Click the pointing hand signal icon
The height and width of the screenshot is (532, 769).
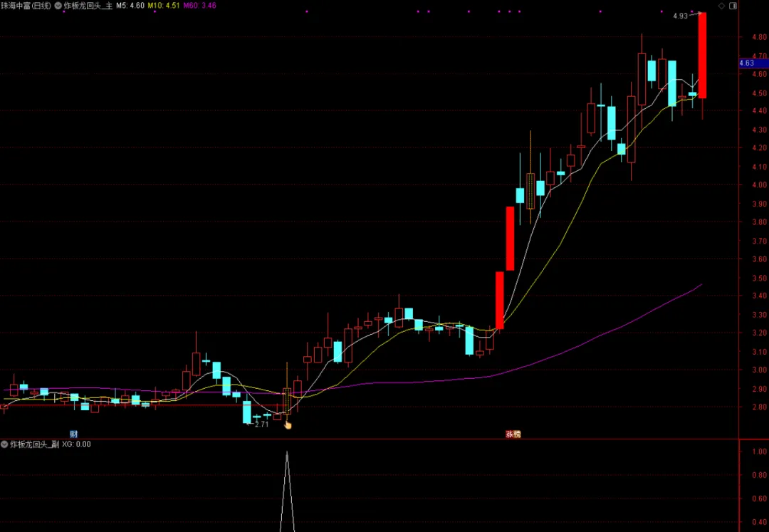pos(288,424)
